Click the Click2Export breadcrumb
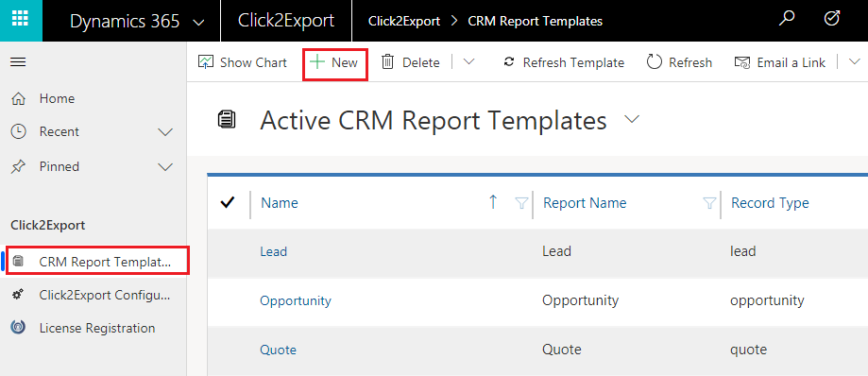The width and height of the screenshot is (868, 376). point(404,22)
